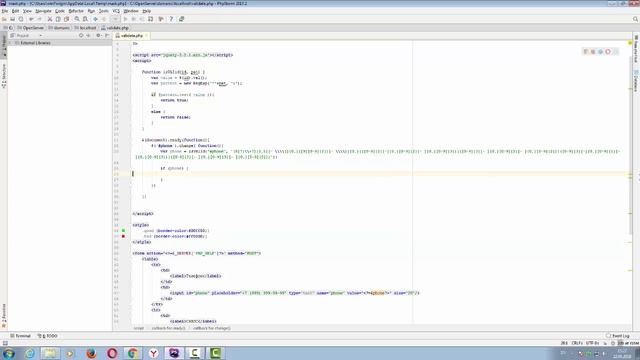Click the Open file toolbar icon
This screenshot has height=360, width=640.
4,19
